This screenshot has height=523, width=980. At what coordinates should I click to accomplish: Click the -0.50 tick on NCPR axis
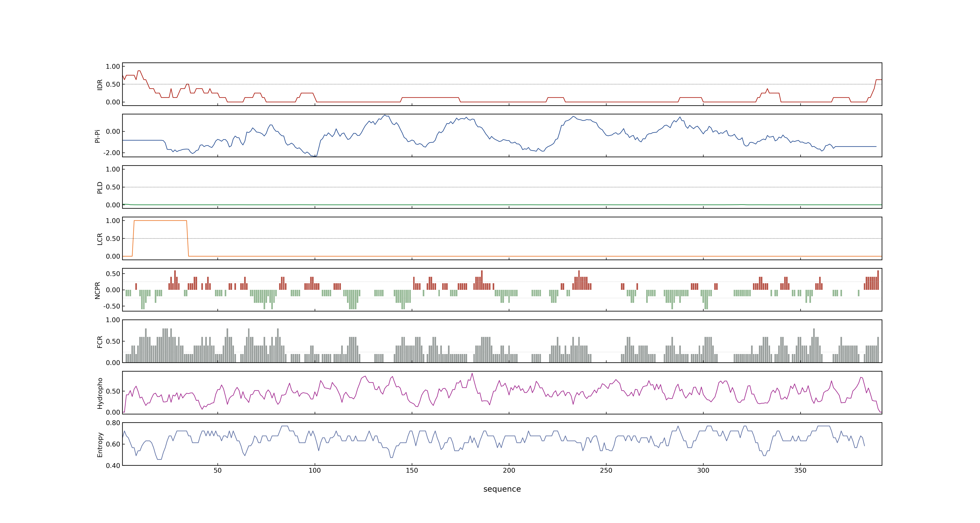point(111,306)
